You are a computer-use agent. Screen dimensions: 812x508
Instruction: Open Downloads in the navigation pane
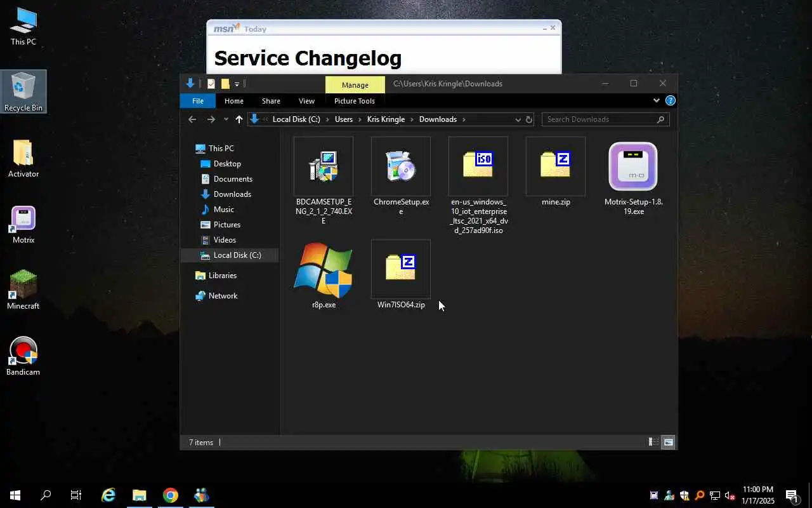(226, 194)
